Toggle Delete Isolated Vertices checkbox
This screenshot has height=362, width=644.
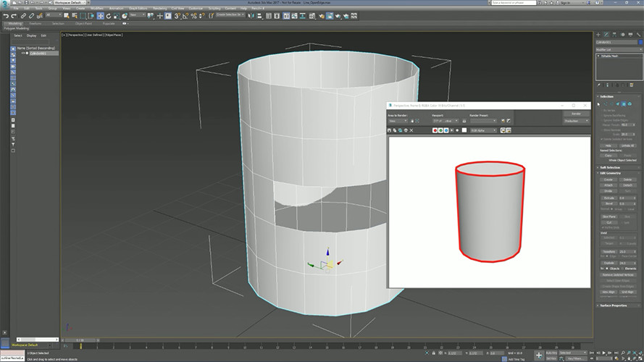click(x=602, y=139)
